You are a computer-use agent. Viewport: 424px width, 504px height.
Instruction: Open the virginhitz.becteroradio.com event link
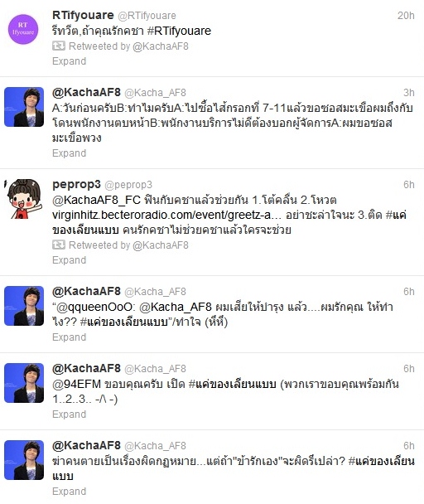pos(166,215)
